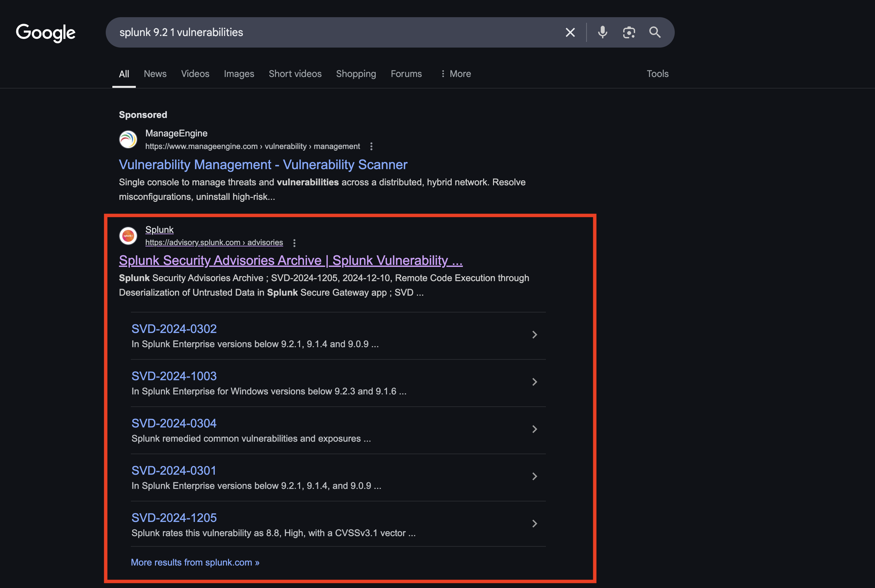
Task: Click the Splunk site name
Action: [x=159, y=230]
